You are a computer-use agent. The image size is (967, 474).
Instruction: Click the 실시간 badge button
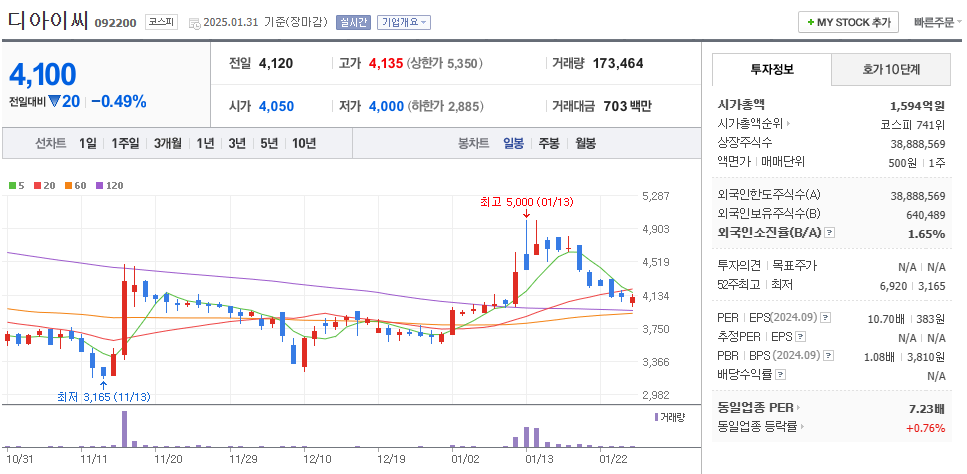pyautogui.click(x=353, y=22)
